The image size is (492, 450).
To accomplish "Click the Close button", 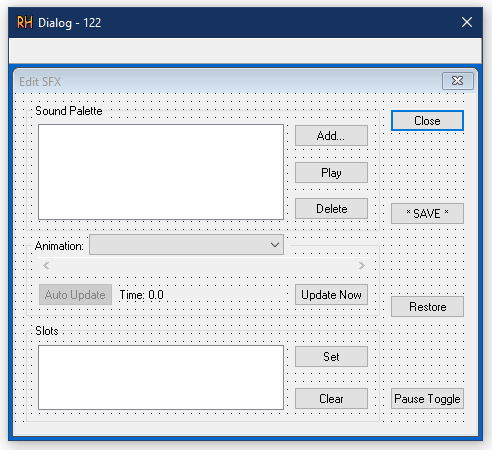I will pos(427,121).
